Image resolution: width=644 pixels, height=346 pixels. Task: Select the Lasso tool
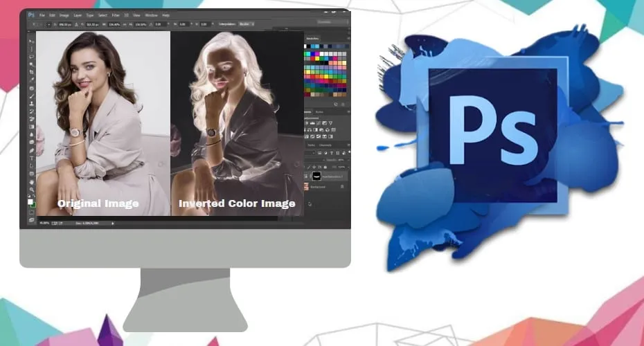(x=32, y=56)
